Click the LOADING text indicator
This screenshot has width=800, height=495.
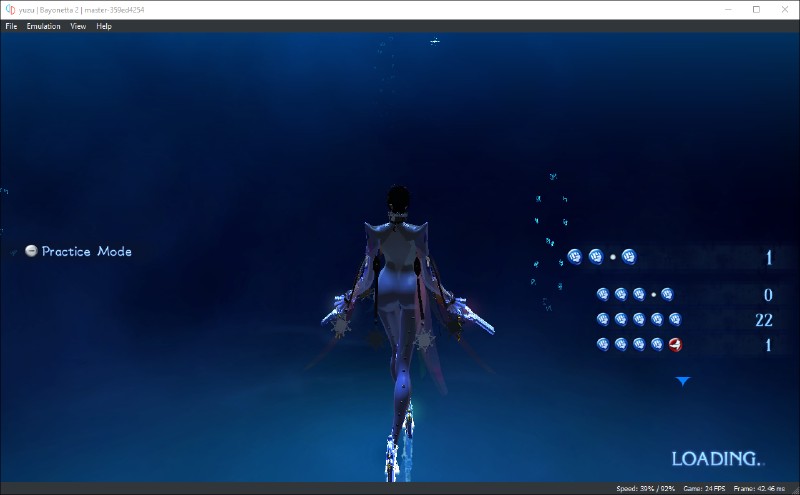tap(718, 459)
